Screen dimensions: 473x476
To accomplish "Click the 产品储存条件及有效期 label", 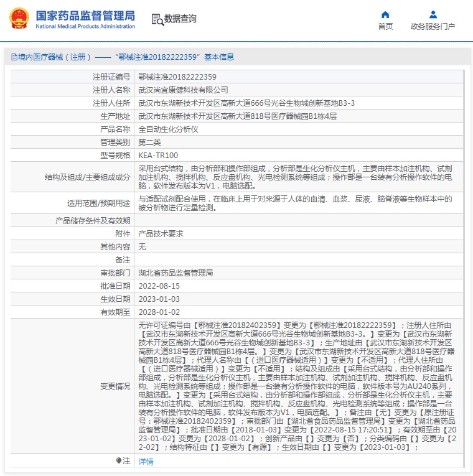I will point(93,220).
